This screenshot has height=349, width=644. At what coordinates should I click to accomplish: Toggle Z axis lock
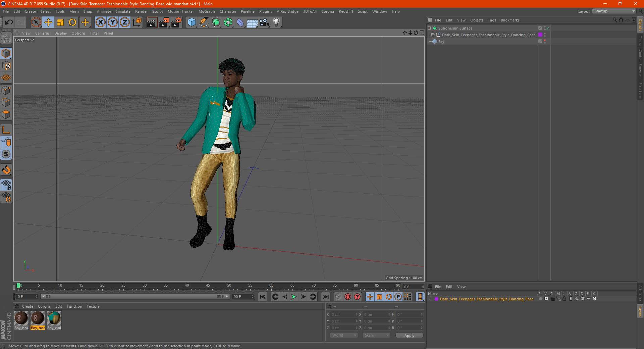point(125,22)
